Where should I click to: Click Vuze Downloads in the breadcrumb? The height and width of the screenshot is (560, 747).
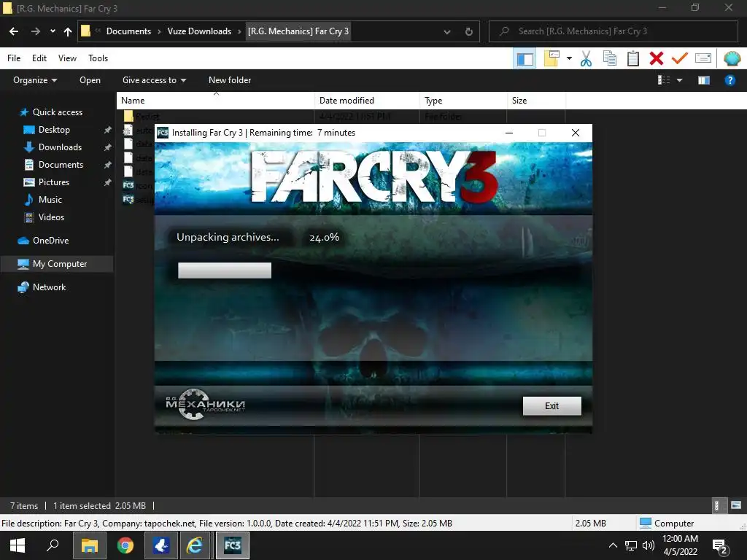click(x=199, y=31)
